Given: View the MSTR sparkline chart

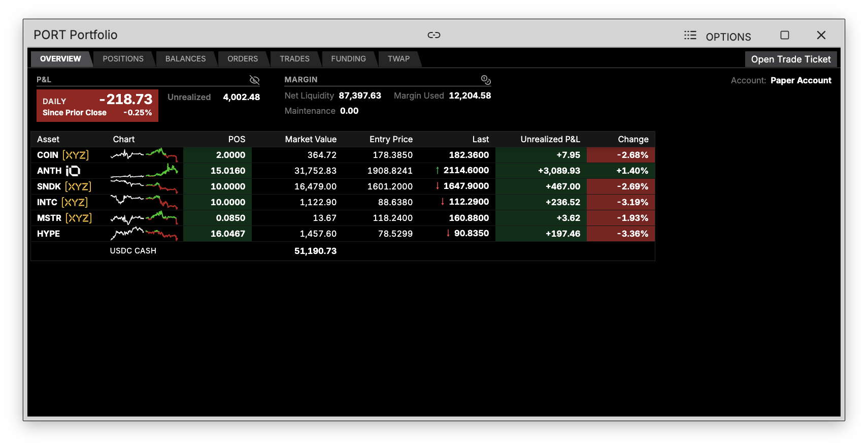Looking at the screenshot, I should [x=144, y=217].
